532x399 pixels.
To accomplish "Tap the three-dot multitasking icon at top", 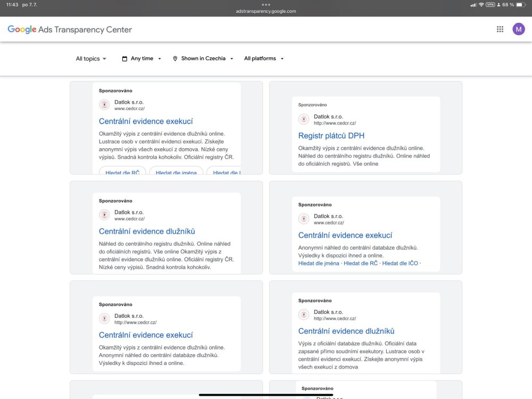I will tap(266, 4).
